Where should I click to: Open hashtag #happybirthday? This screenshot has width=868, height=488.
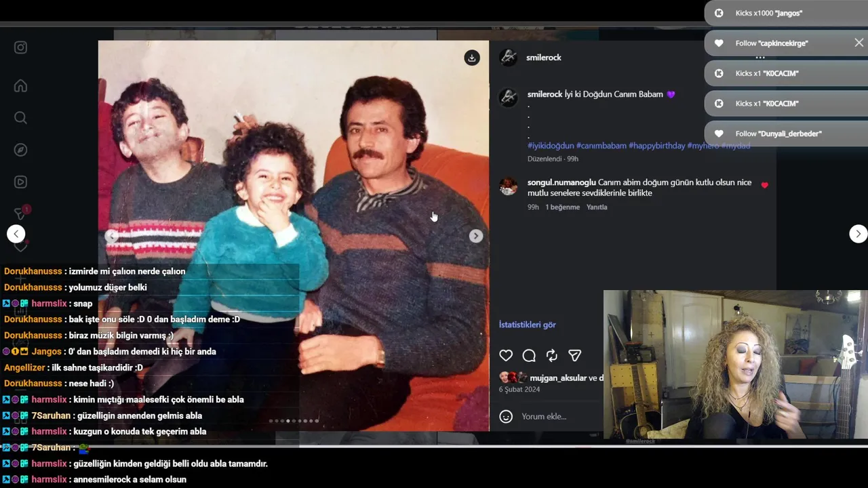pyautogui.click(x=657, y=146)
